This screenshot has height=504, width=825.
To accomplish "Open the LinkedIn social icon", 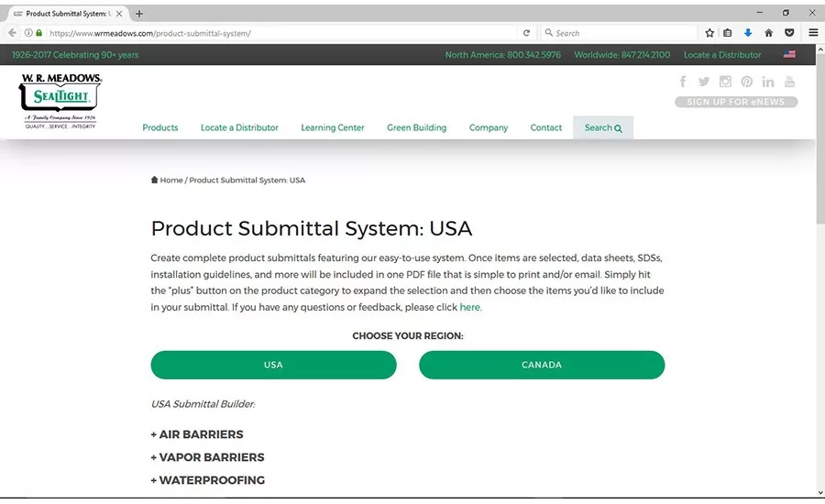I will point(768,82).
